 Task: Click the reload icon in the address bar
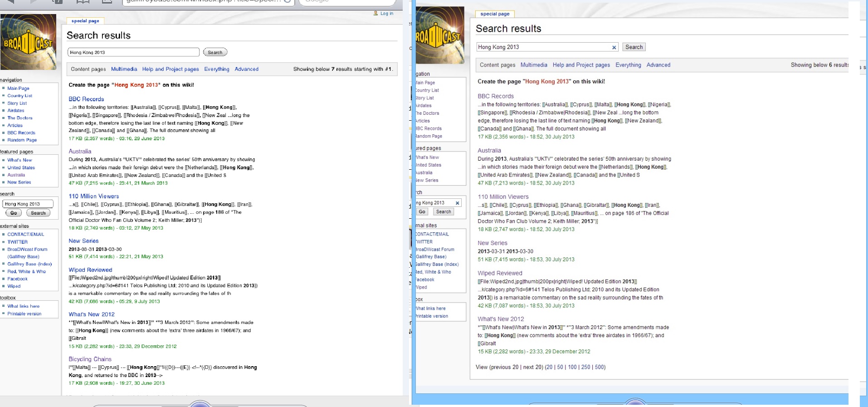(287, 1)
